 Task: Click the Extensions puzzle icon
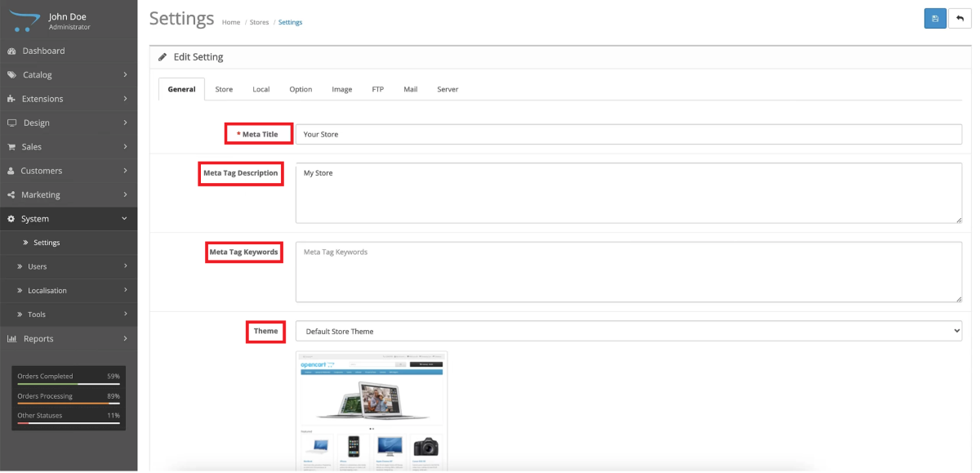[11, 99]
